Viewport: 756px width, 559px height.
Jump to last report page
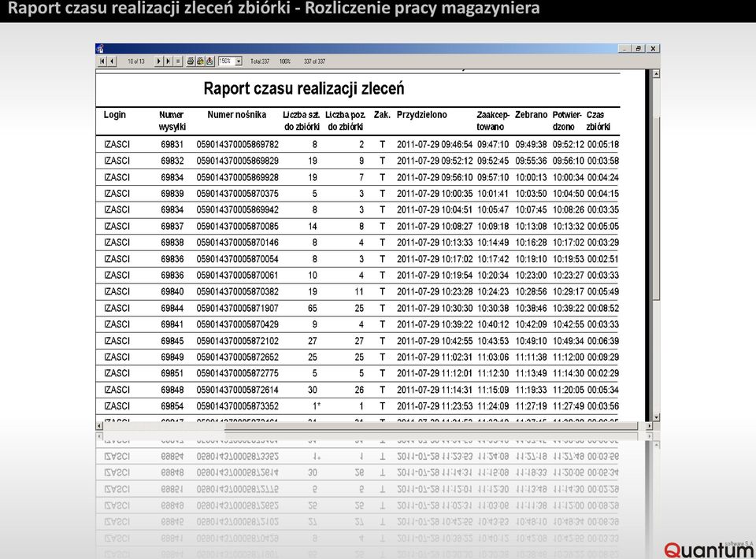coord(168,61)
